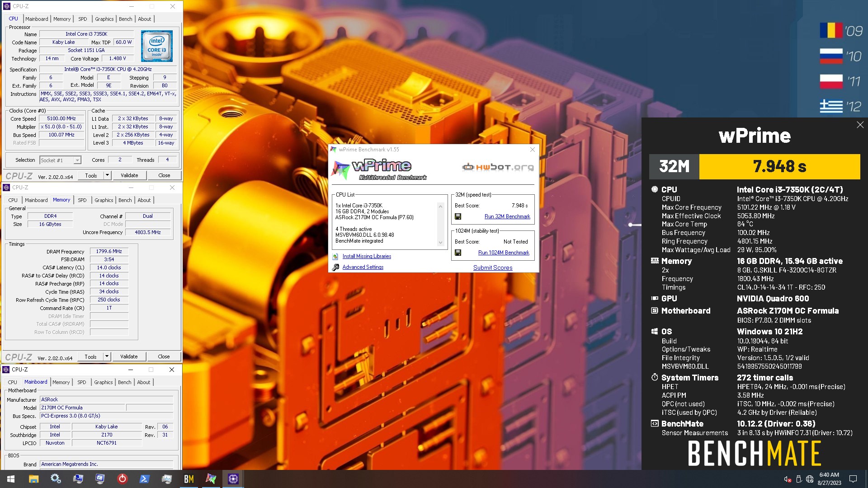The width and height of the screenshot is (868, 488).
Task: Open the Mainboard tab in the CPU window
Action: tap(37, 19)
